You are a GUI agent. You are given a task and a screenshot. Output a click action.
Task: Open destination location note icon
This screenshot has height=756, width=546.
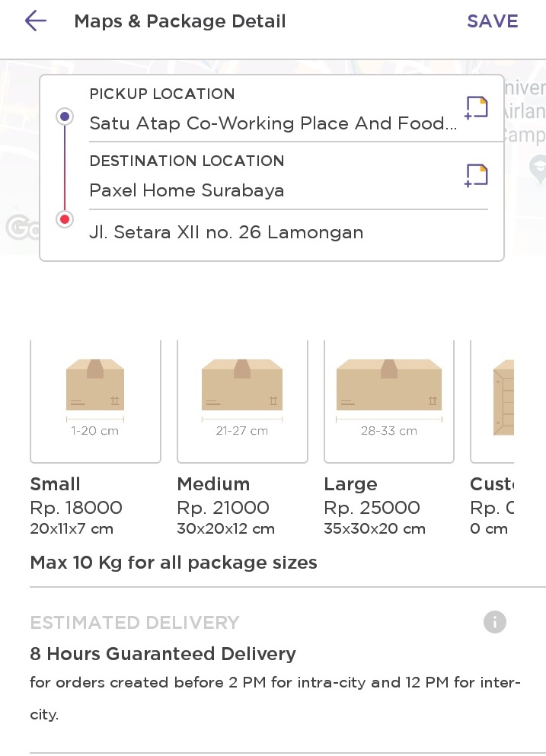(477, 175)
